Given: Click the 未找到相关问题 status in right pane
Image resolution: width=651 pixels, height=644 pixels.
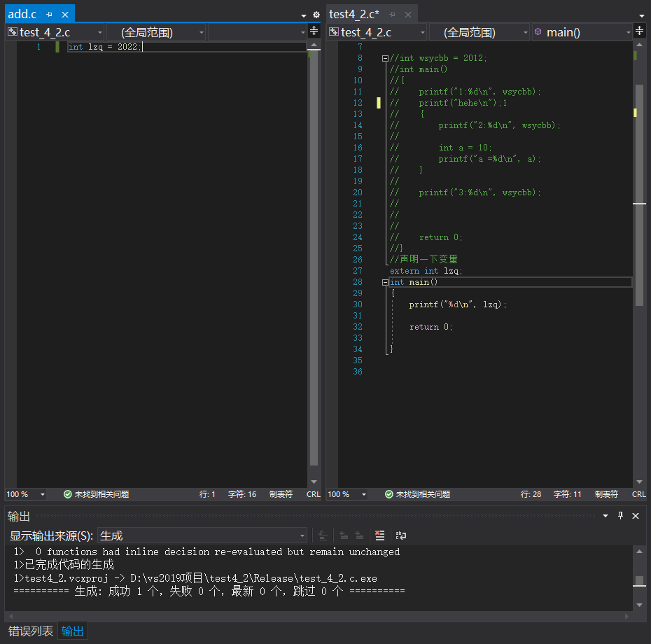Looking at the screenshot, I should click(x=417, y=494).
